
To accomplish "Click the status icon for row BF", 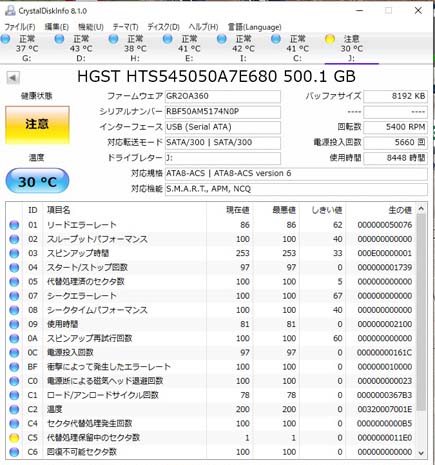I will click(14, 367).
